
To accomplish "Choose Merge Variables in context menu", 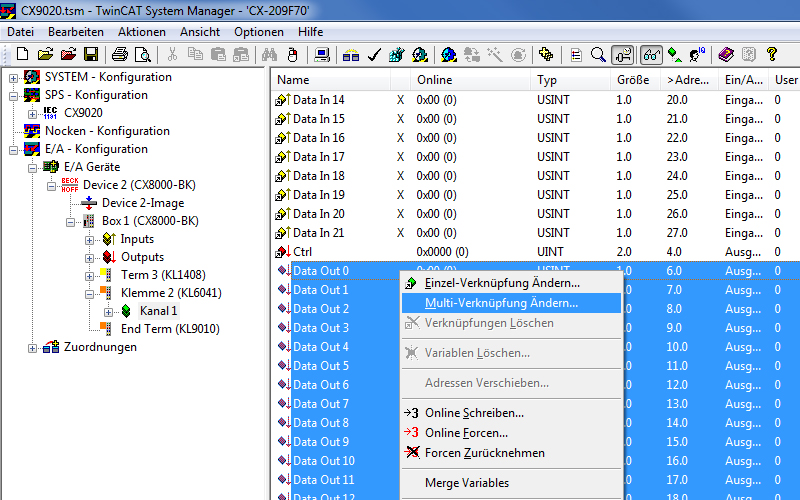I will tap(511, 483).
